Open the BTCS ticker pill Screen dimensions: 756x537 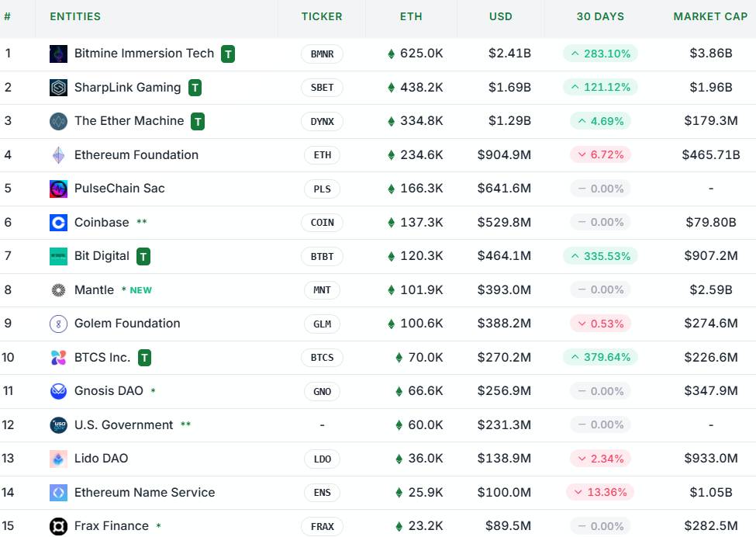point(322,358)
